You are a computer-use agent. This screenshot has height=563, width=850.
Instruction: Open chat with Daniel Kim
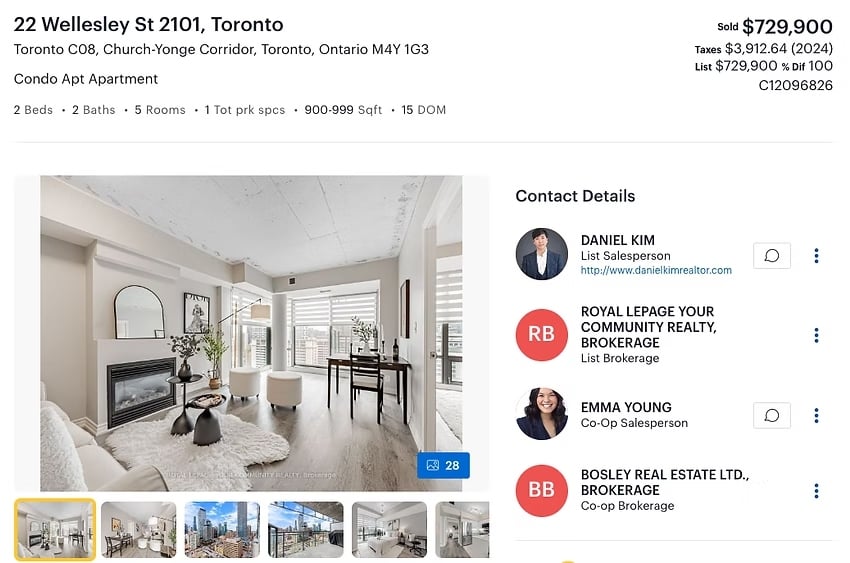click(x=771, y=255)
